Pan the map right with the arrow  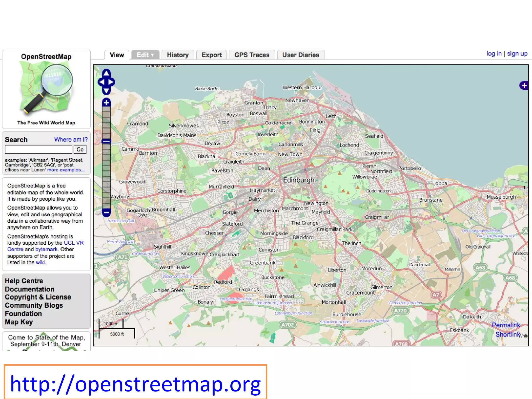pyautogui.click(x=111, y=82)
